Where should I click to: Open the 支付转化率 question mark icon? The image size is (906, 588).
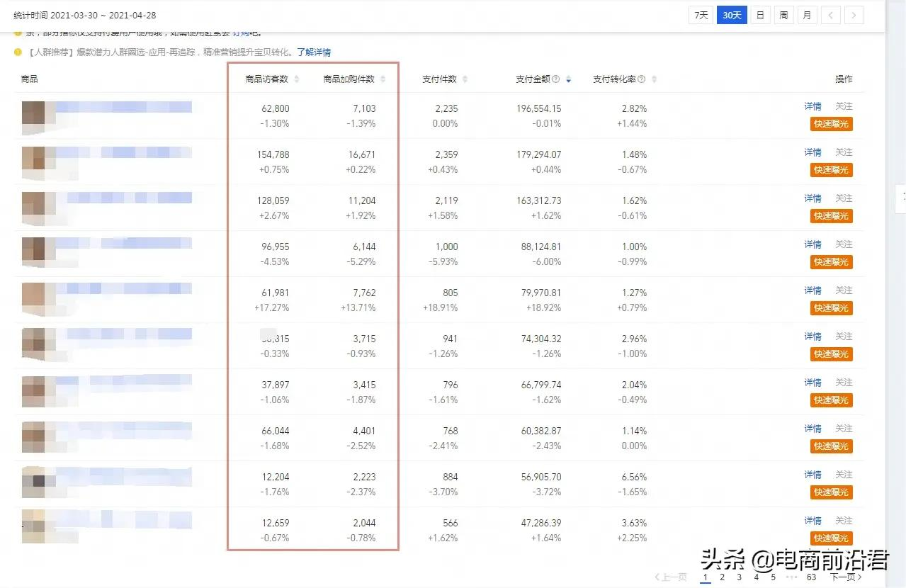642,79
